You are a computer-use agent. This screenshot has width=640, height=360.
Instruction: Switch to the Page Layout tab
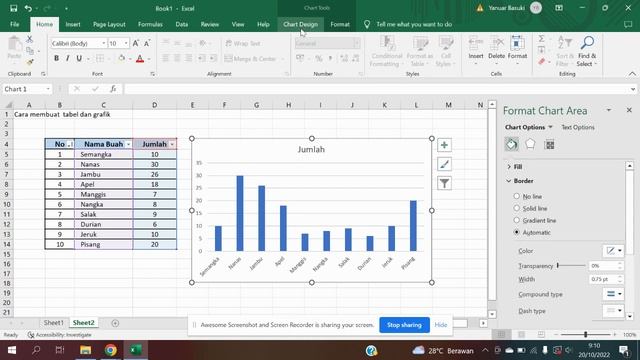coord(109,24)
